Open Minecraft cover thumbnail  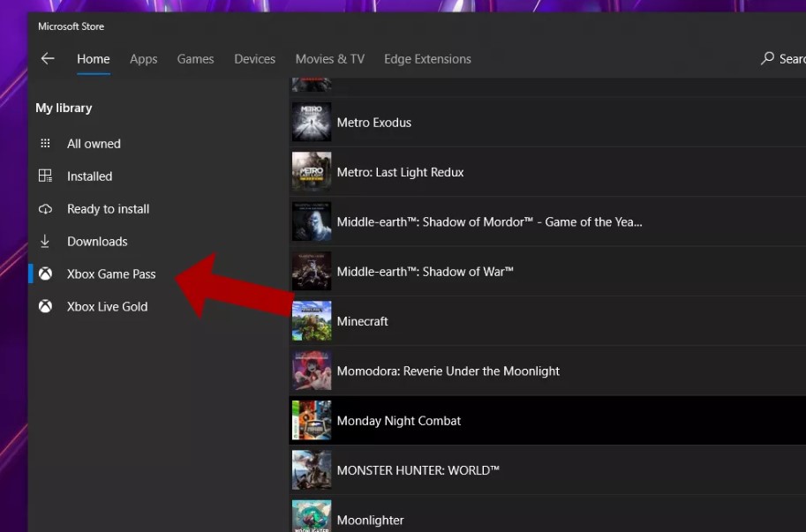[312, 321]
